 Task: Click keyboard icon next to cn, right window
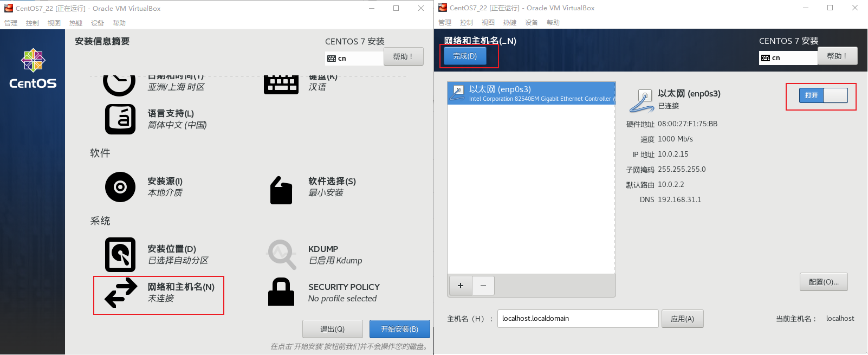[x=766, y=58]
